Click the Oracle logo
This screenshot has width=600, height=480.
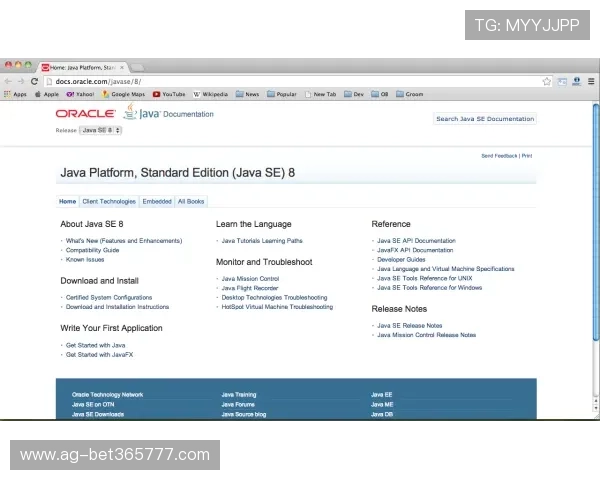[85, 114]
